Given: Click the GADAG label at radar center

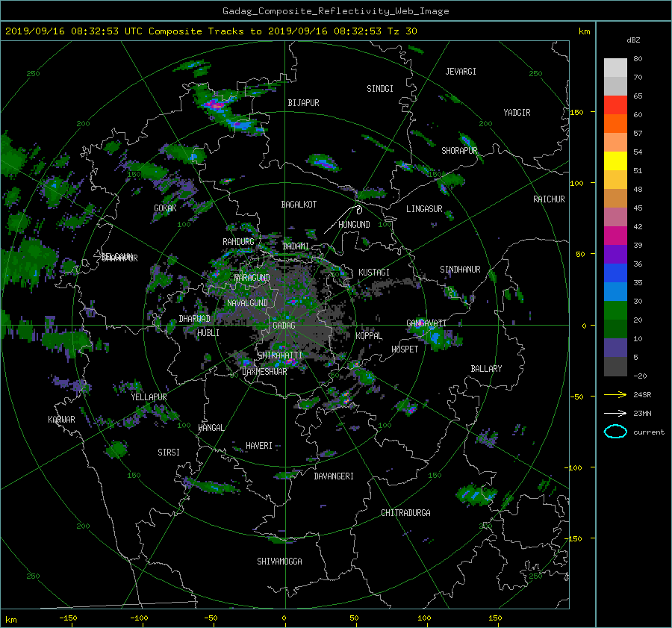Looking at the screenshot, I should (x=284, y=326).
